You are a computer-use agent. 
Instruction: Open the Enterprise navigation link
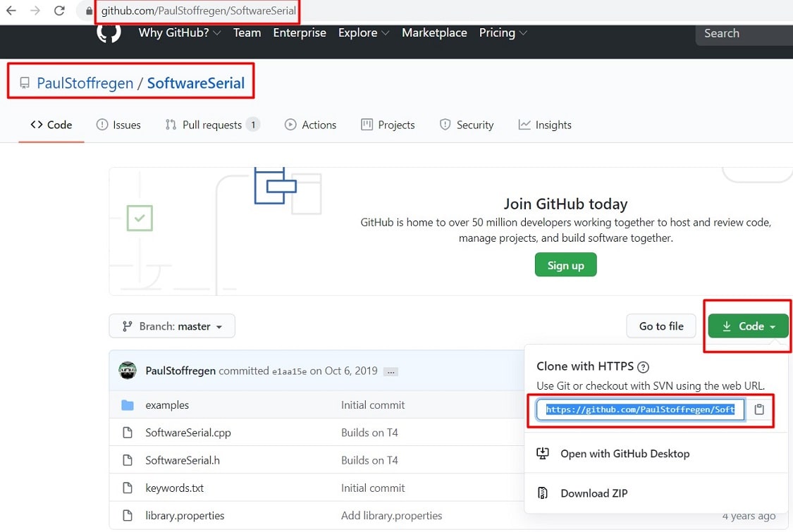point(300,33)
